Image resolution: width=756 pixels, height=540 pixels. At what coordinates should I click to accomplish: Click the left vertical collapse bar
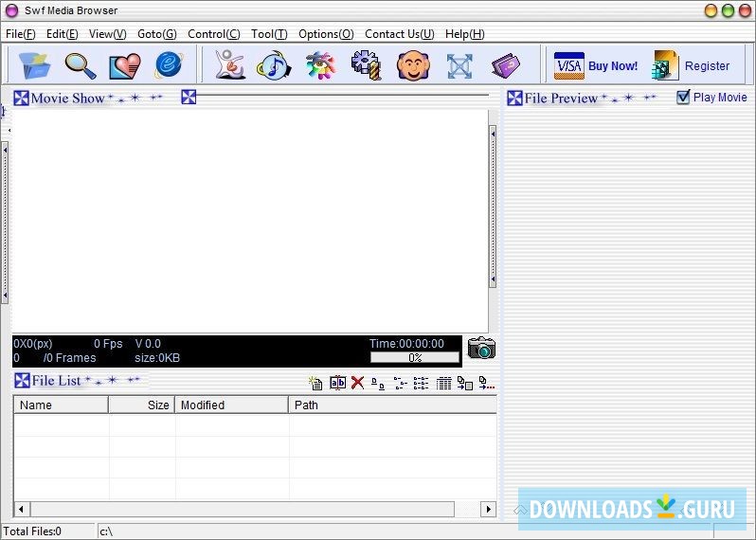pyautogui.click(x=5, y=223)
